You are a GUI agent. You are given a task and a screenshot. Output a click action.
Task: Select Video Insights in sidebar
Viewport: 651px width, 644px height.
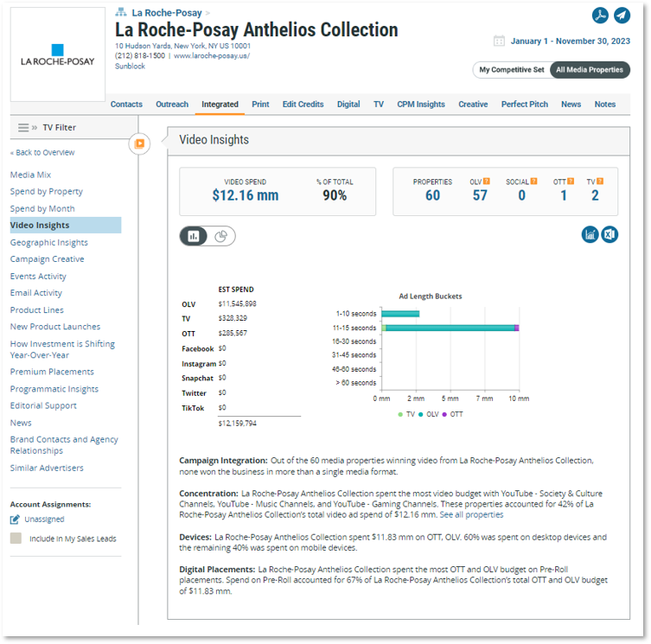66,225
